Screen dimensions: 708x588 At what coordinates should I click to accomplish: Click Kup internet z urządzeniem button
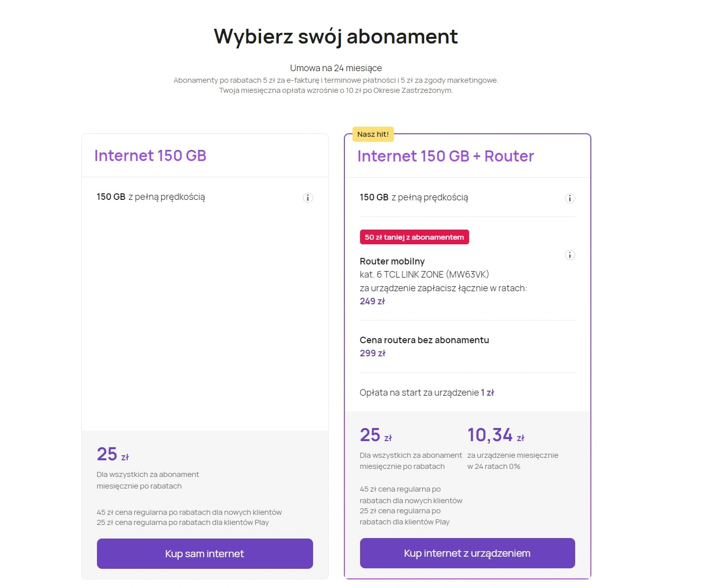pyautogui.click(x=467, y=553)
